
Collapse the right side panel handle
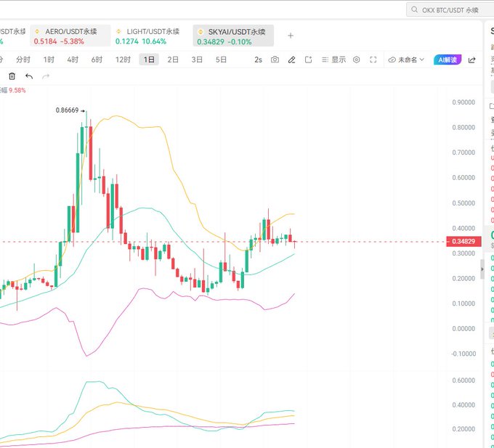pyautogui.click(x=482, y=269)
